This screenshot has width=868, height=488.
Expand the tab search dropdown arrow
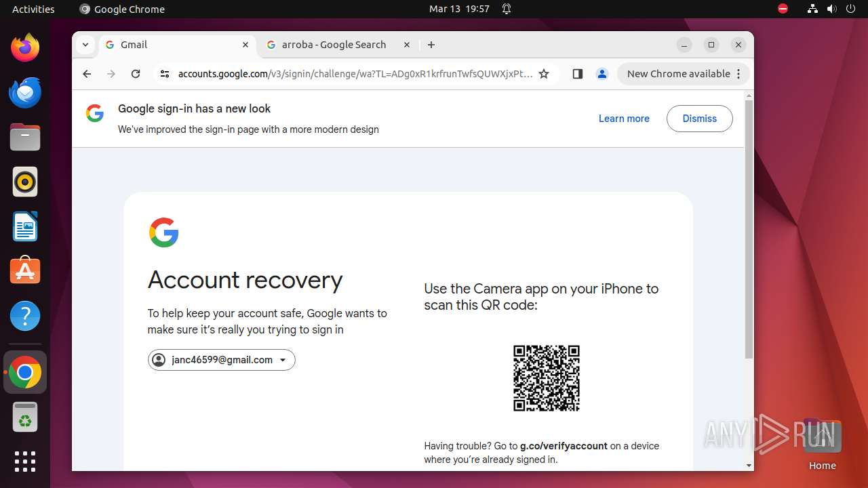[x=85, y=45]
